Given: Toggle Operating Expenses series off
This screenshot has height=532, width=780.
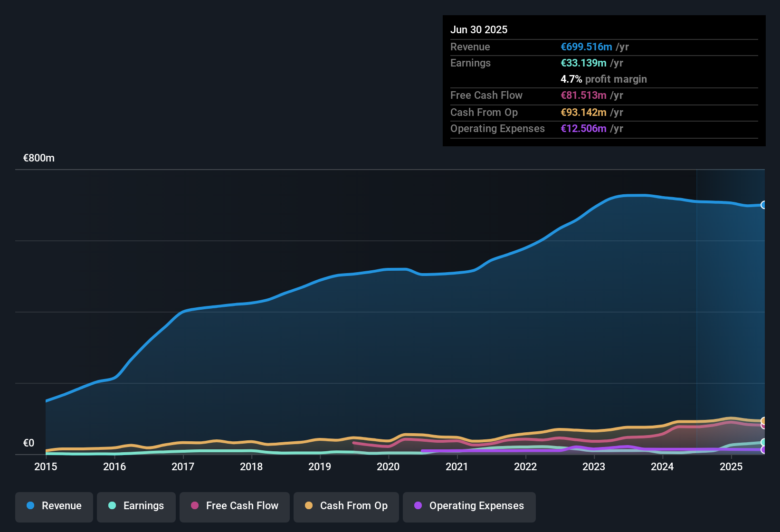Looking at the screenshot, I should [x=469, y=507].
